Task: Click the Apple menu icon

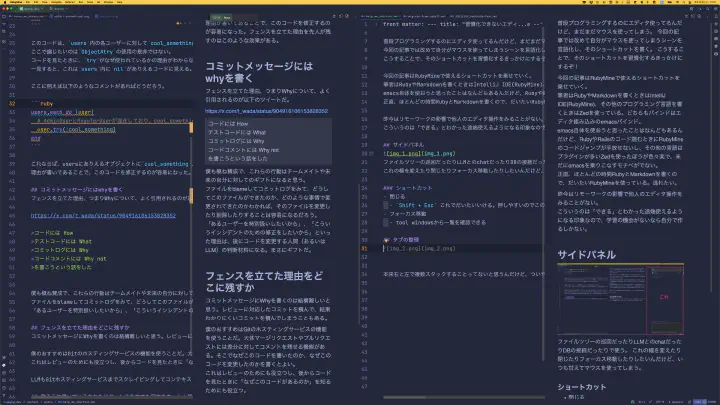Action: pos(5,2)
